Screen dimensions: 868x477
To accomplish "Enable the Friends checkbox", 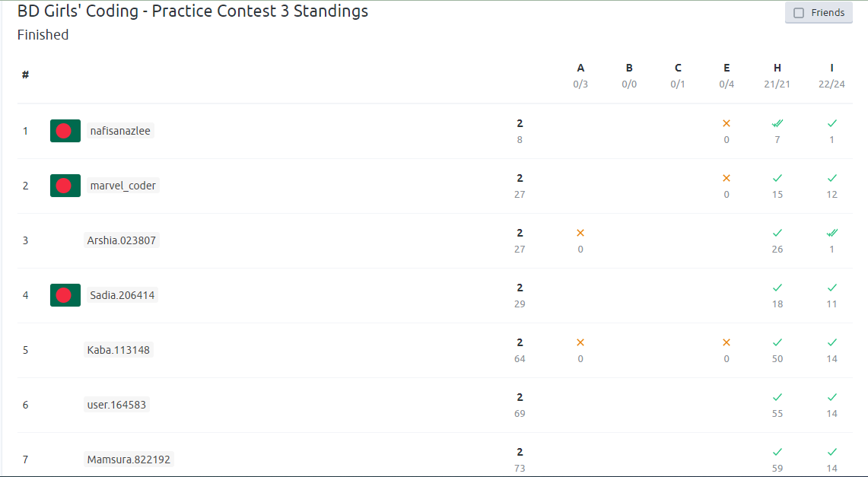I will pos(799,13).
